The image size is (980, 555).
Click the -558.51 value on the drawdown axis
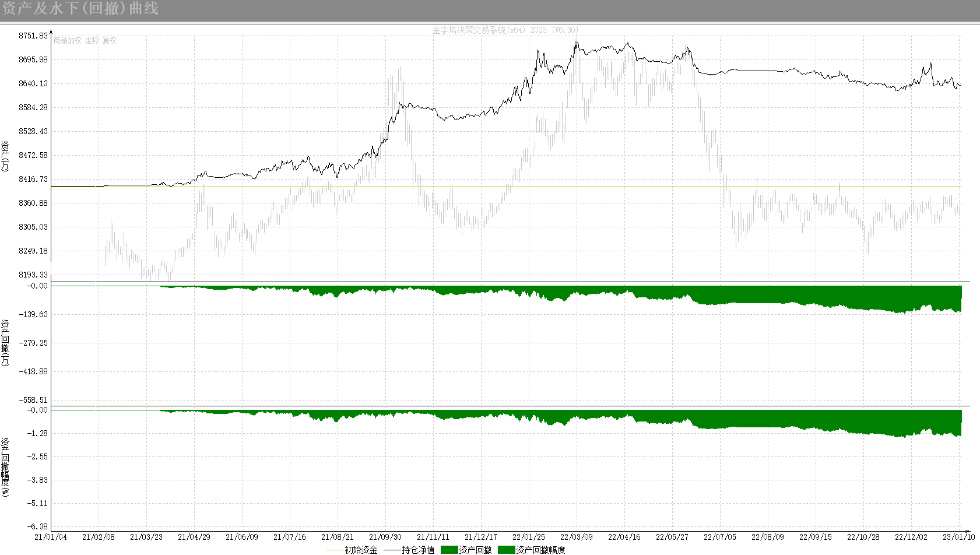point(33,400)
